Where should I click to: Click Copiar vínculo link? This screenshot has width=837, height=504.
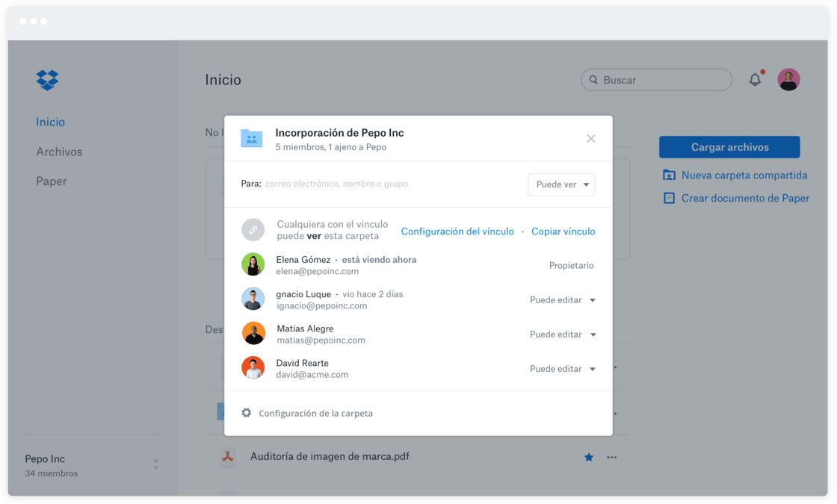[x=563, y=231]
